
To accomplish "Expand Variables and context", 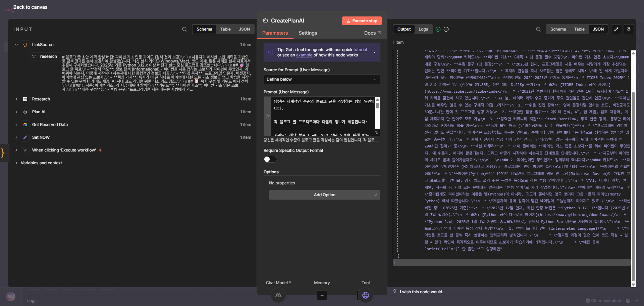I will point(16,163).
